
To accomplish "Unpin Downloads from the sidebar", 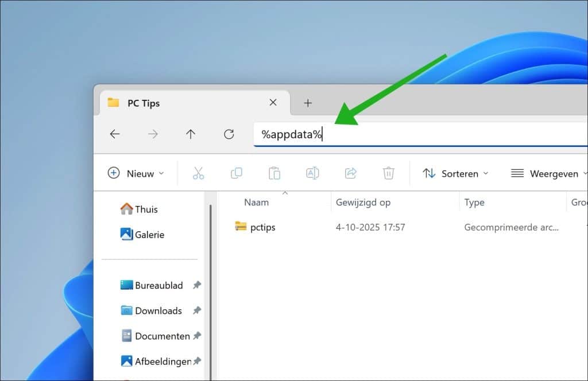I will click(196, 310).
